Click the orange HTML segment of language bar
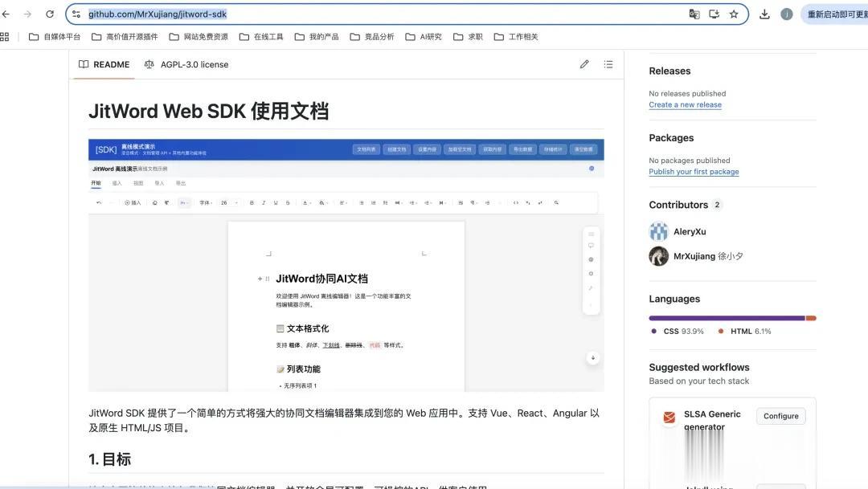The width and height of the screenshot is (868, 489). [x=811, y=318]
